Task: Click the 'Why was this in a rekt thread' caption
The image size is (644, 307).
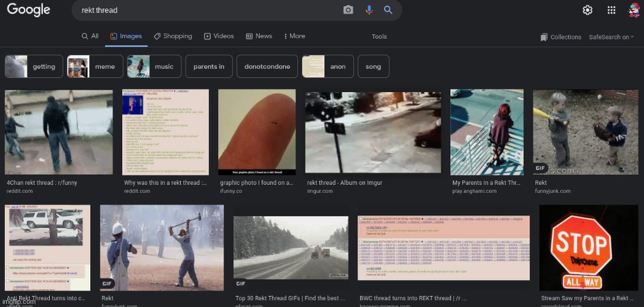Action: point(165,182)
